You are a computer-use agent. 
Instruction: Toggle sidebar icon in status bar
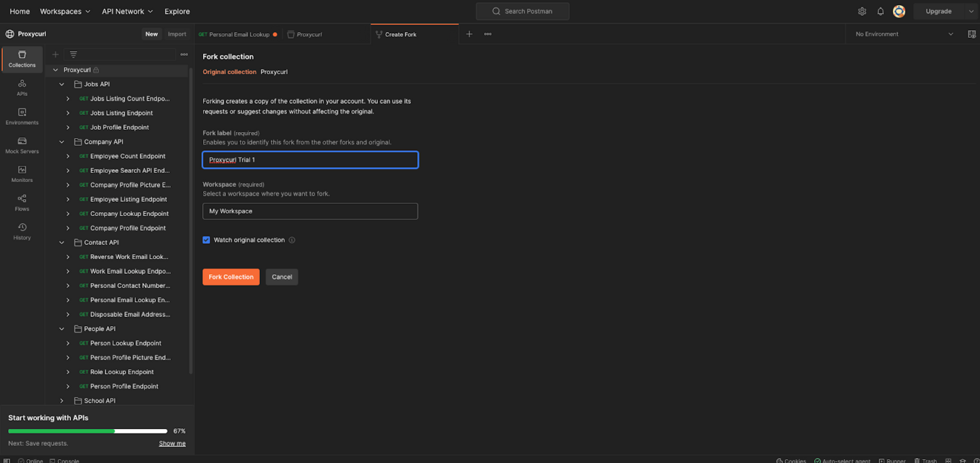click(x=7, y=461)
